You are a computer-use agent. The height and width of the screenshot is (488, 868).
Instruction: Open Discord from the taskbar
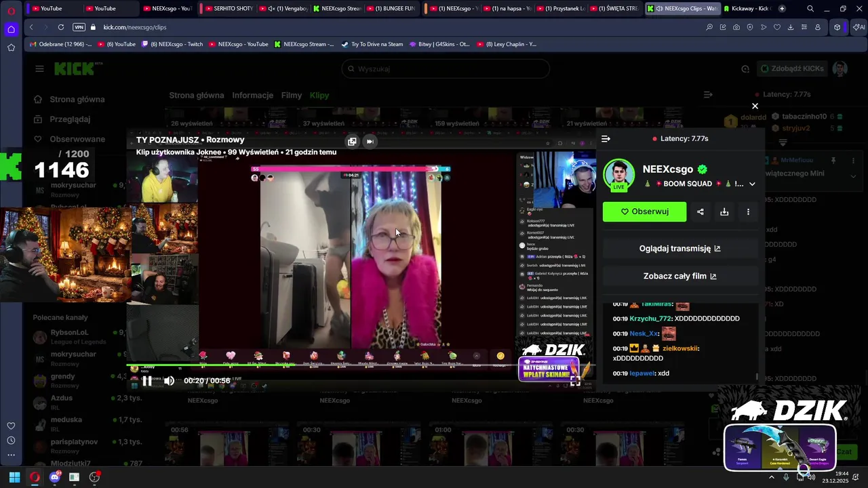(55, 477)
